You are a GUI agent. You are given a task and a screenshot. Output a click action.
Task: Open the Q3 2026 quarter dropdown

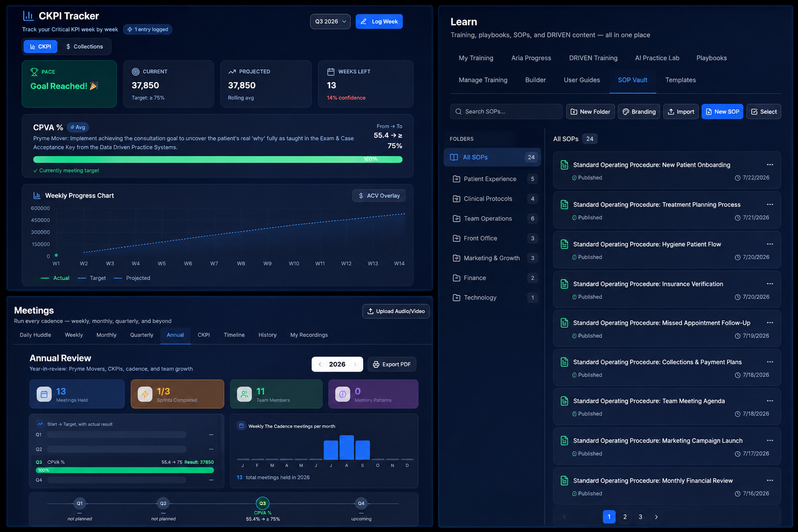pyautogui.click(x=330, y=21)
